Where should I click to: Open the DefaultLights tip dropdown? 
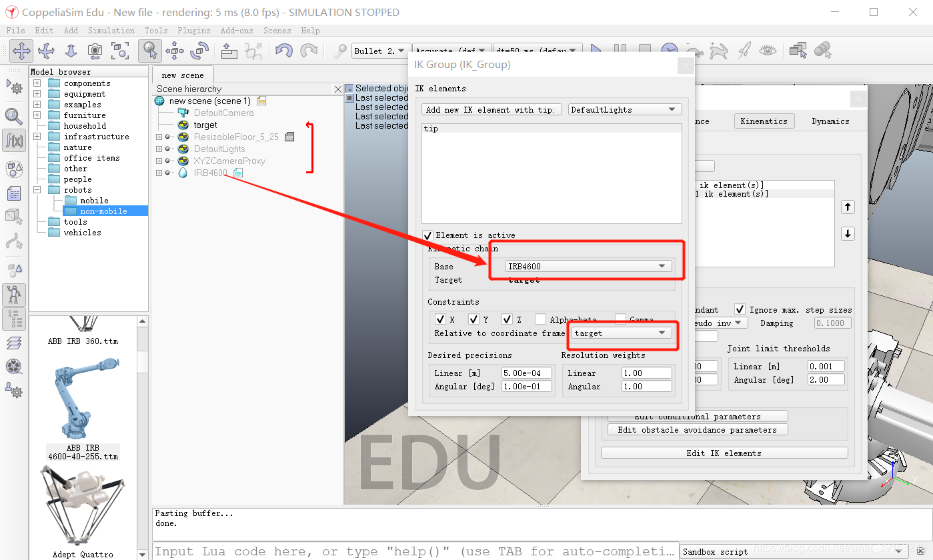[x=625, y=109]
